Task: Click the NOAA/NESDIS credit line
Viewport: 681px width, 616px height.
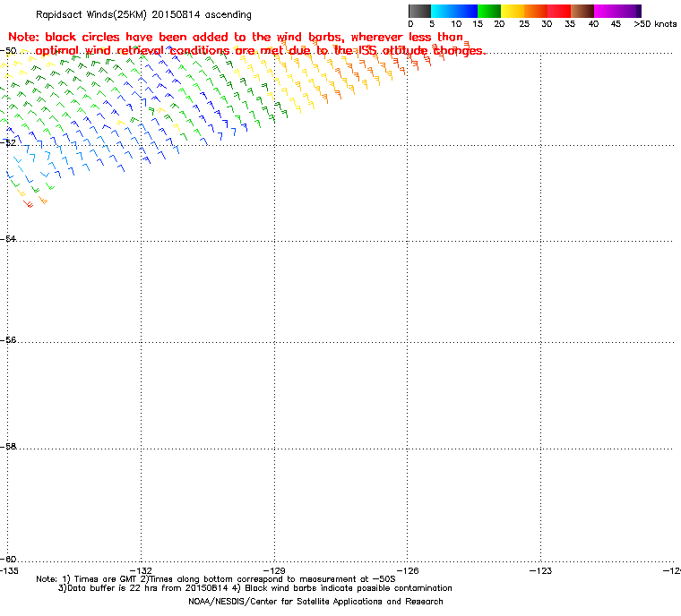Action: pyautogui.click(x=315, y=602)
